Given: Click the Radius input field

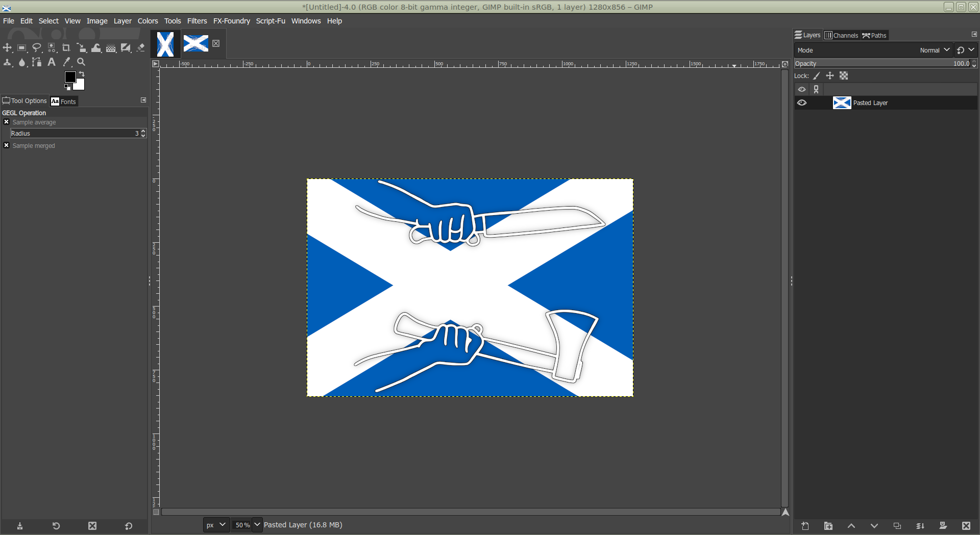Looking at the screenshot, I should [x=71, y=134].
